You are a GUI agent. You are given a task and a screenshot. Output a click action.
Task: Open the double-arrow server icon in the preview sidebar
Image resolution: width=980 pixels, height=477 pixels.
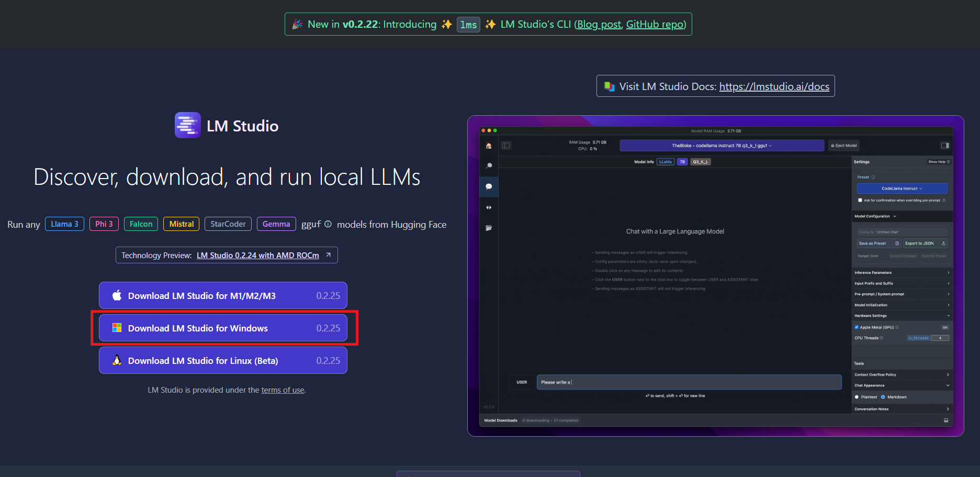[x=489, y=207]
